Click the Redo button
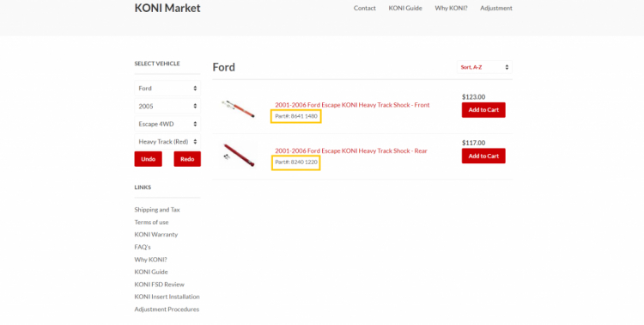The image size is (644, 325). click(187, 159)
